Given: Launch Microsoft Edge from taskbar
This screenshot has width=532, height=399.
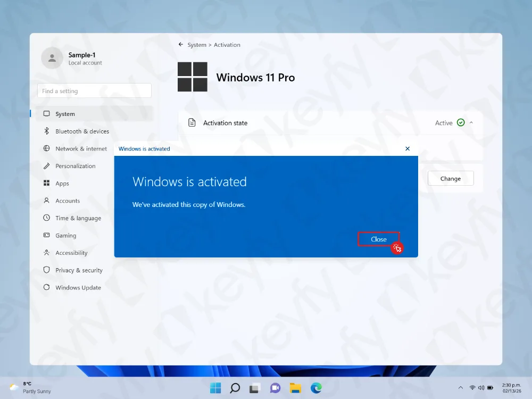Looking at the screenshot, I should pyautogui.click(x=316, y=388).
